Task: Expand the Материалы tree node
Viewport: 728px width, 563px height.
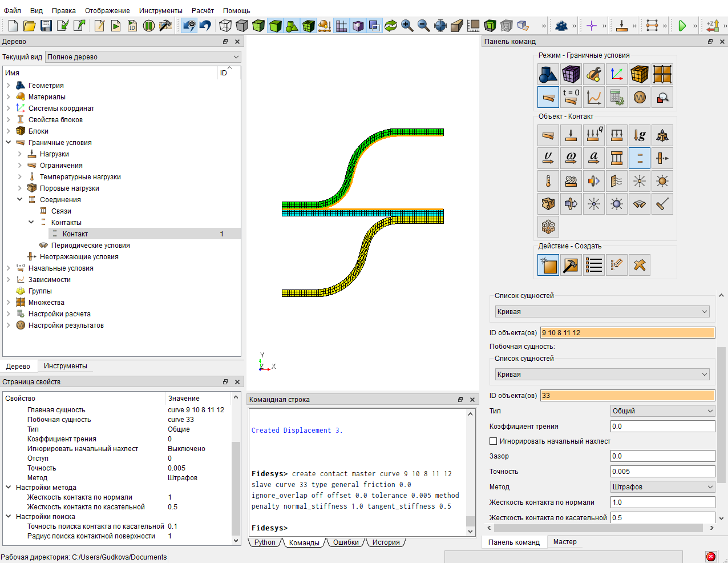Action: [9, 97]
